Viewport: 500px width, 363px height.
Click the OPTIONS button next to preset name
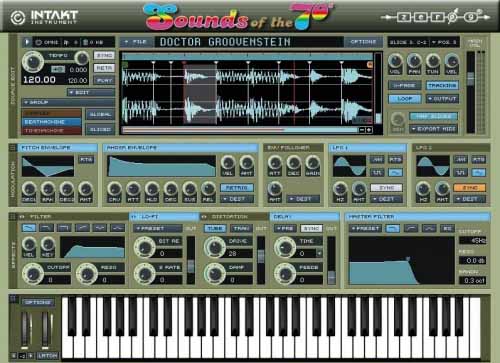point(363,42)
